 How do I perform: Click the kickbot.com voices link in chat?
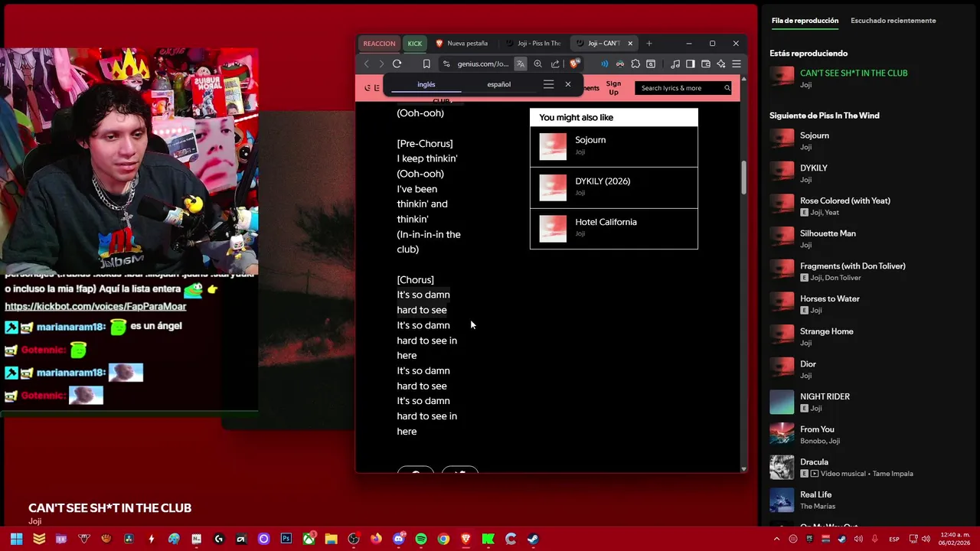[96, 306]
